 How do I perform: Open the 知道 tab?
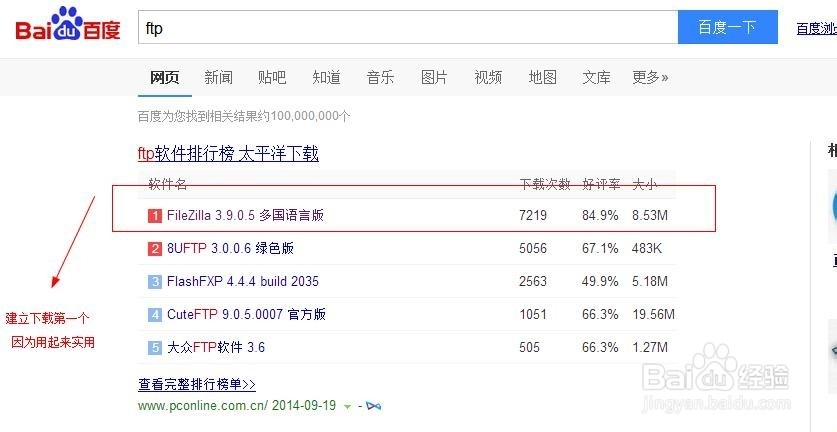click(x=327, y=77)
